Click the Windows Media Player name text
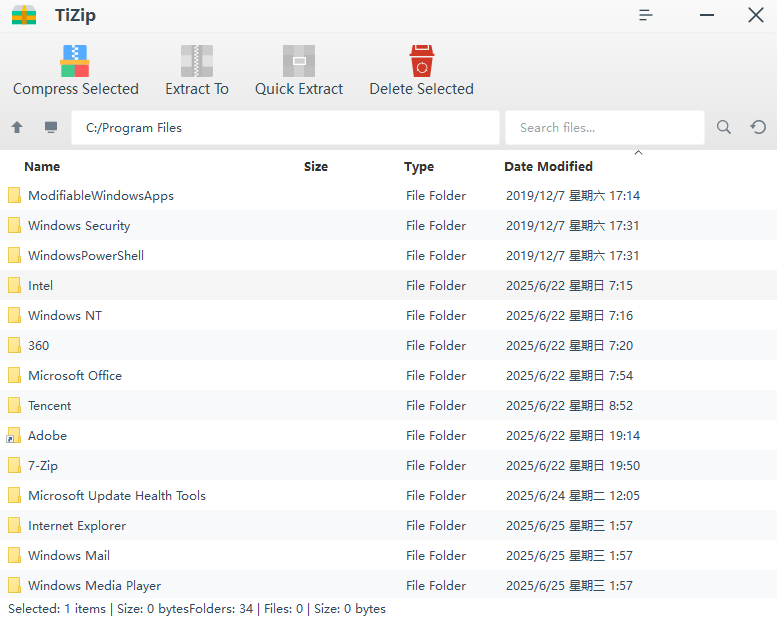Screen dimensions: 777x617 coord(95,586)
